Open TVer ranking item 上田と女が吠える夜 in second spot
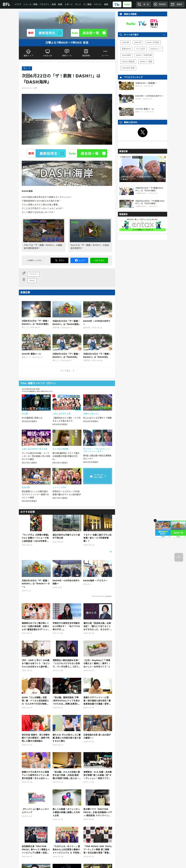This screenshot has width=186, height=868. coord(67,410)
